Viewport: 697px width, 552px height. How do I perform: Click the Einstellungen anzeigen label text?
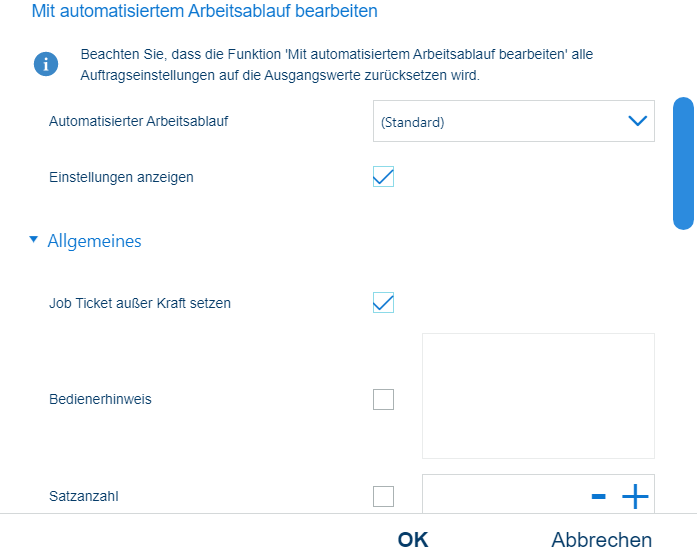[121, 177]
